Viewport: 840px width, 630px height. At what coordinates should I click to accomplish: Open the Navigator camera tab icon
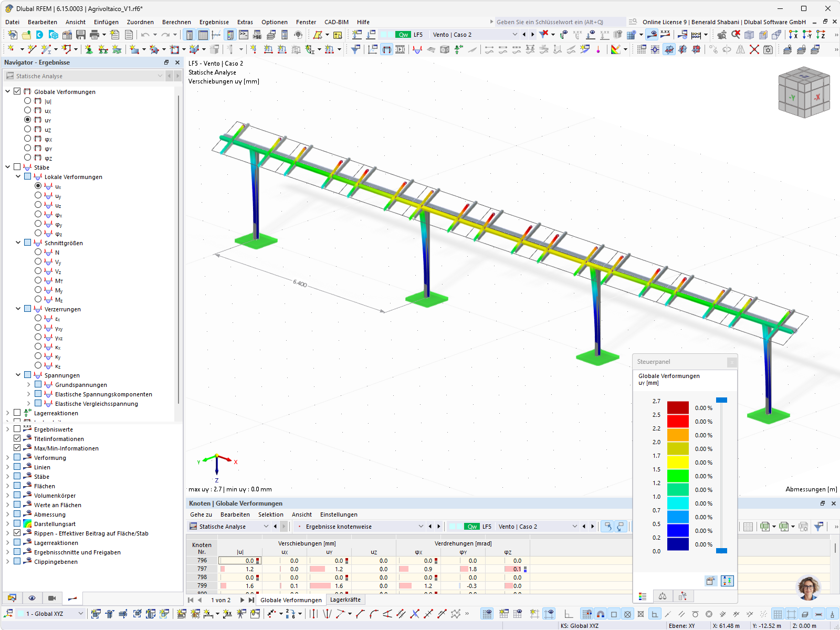52,598
